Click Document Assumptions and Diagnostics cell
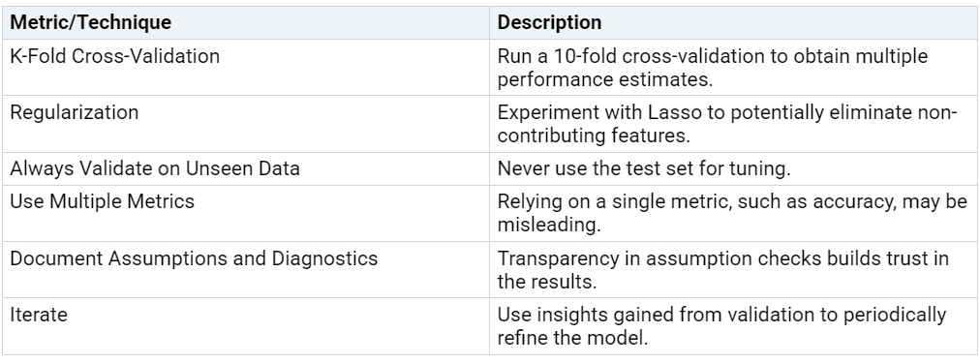The image size is (980, 363). [x=246, y=269]
